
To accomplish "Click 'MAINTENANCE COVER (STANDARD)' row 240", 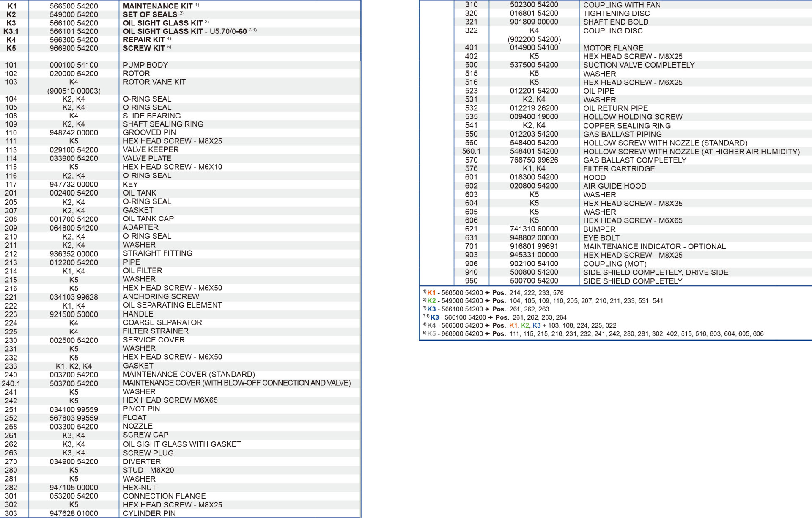I will pos(189,375).
